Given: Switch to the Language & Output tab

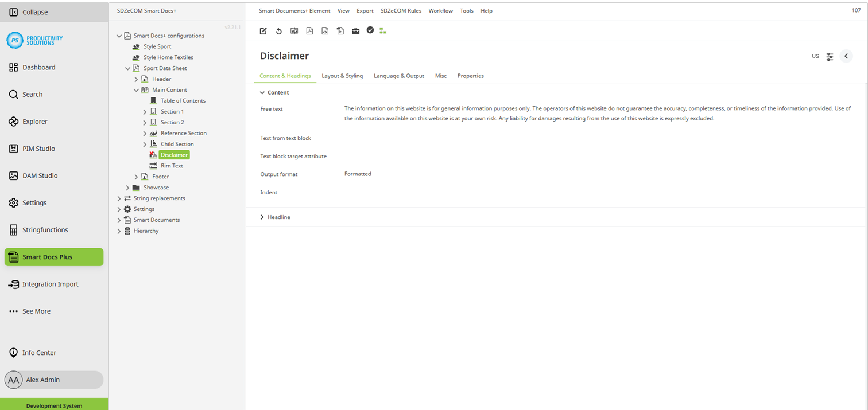Looking at the screenshot, I should pyautogui.click(x=399, y=76).
